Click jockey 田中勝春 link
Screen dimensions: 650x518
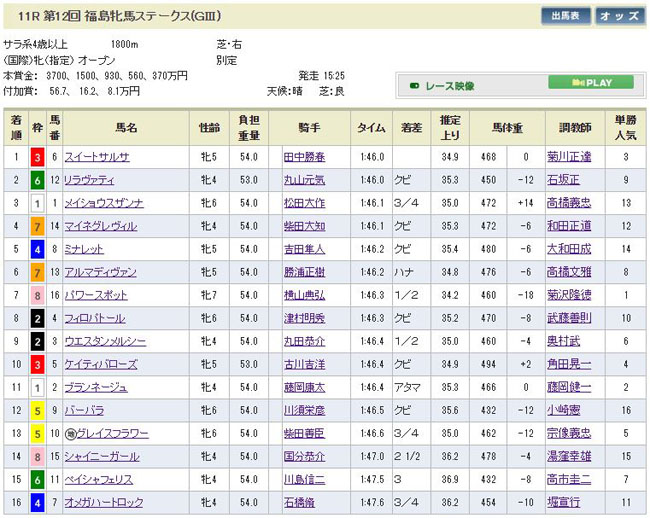pyautogui.click(x=305, y=157)
